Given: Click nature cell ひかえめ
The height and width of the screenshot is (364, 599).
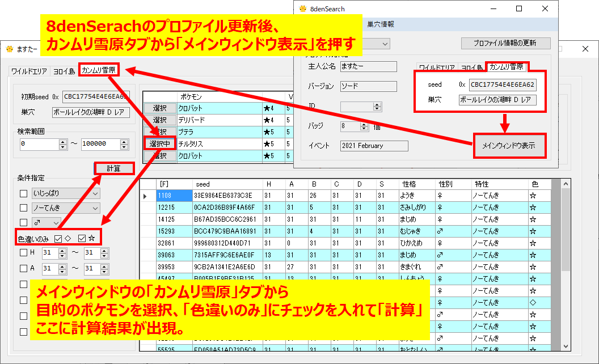Looking at the screenshot, I should [x=417, y=243].
